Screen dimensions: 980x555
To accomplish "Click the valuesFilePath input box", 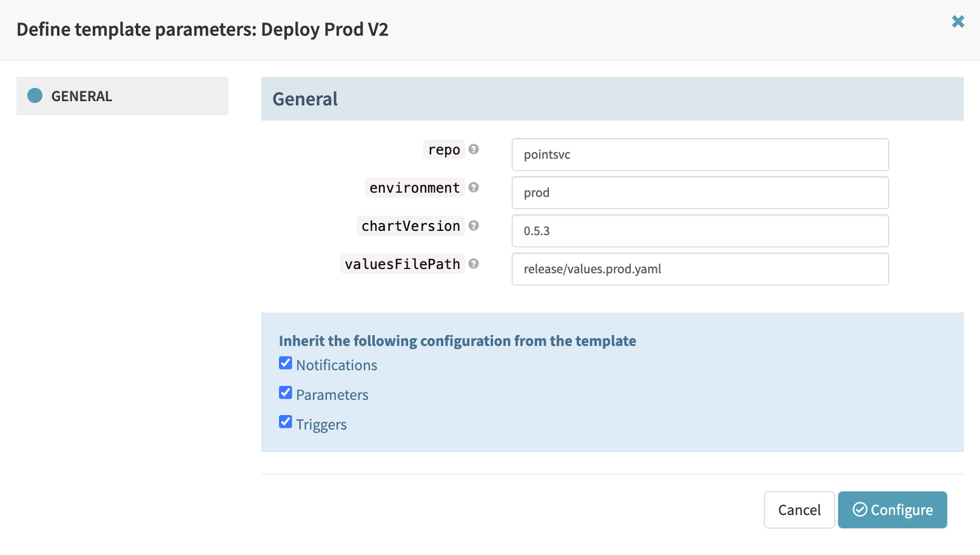I will 699,269.
